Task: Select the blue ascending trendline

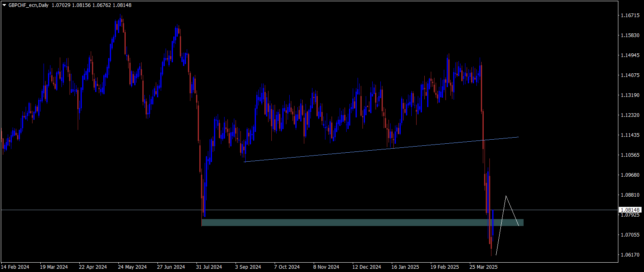Action: point(366,150)
